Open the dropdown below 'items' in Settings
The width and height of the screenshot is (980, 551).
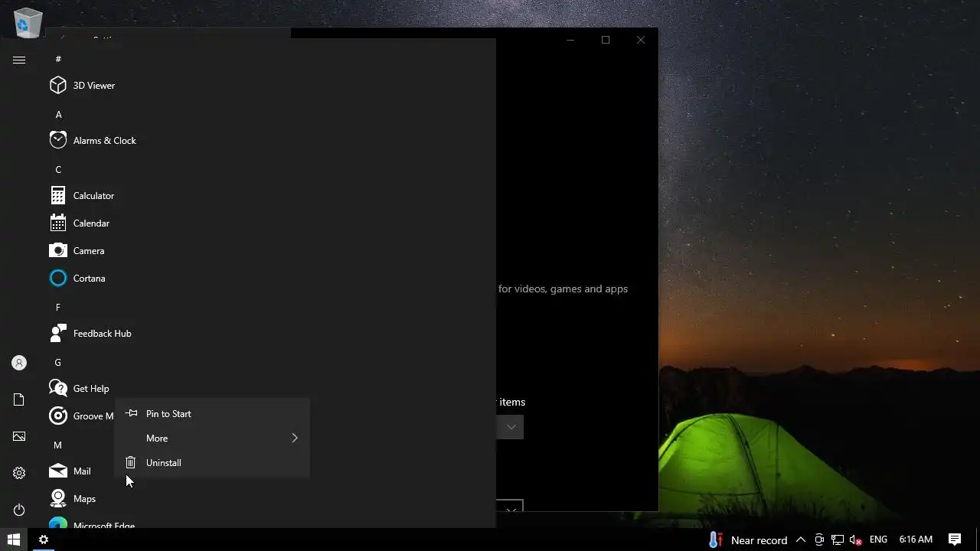click(510, 427)
